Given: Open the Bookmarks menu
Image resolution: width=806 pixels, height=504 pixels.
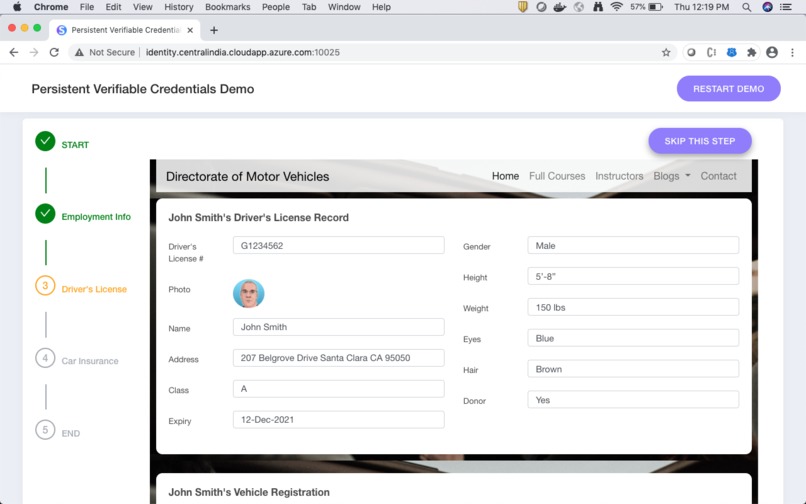Looking at the screenshot, I should pyautogui.click(x=228, y=7).
